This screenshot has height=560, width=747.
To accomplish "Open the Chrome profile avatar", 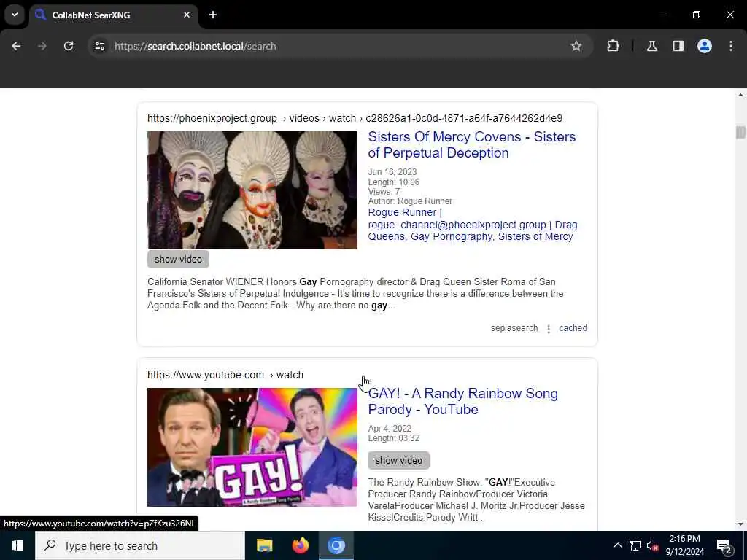I will pyautogui.click(x=705, y=46).
